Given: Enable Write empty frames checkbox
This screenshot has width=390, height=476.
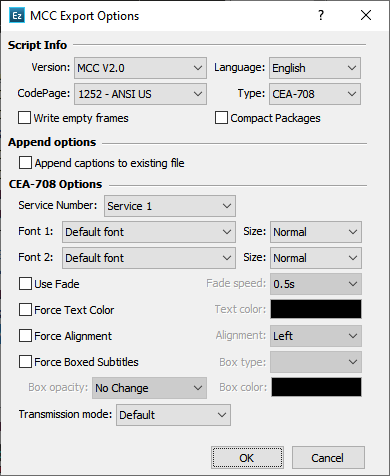Looking at the screenshot, I should pyautogui.click(x=24, y=118).
